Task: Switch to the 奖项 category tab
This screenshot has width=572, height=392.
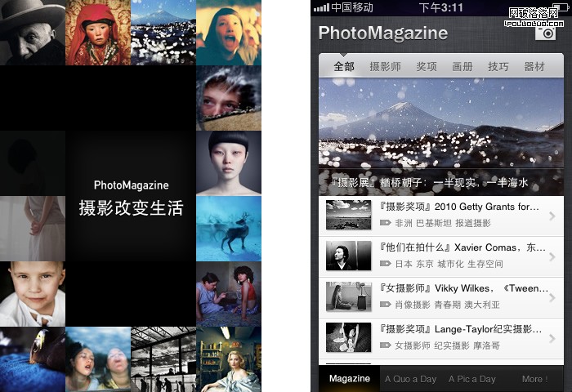Action: [x=427, y=67]
